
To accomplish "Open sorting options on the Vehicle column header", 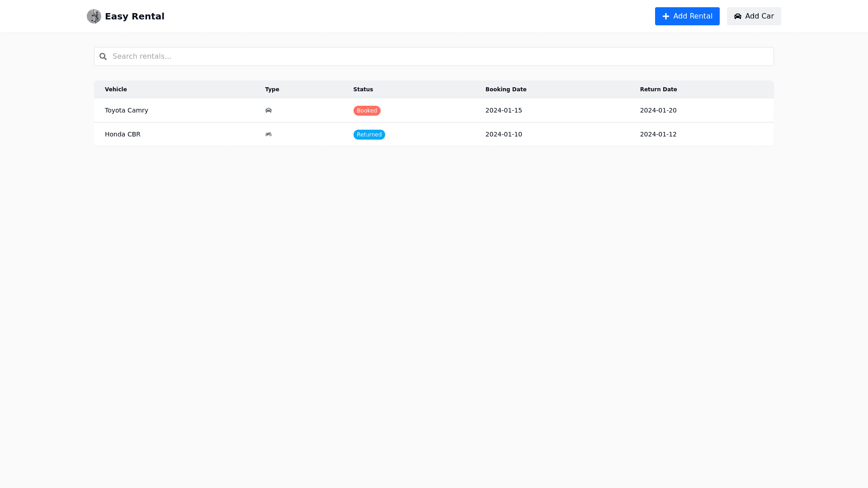I will [x=116, y=89].
